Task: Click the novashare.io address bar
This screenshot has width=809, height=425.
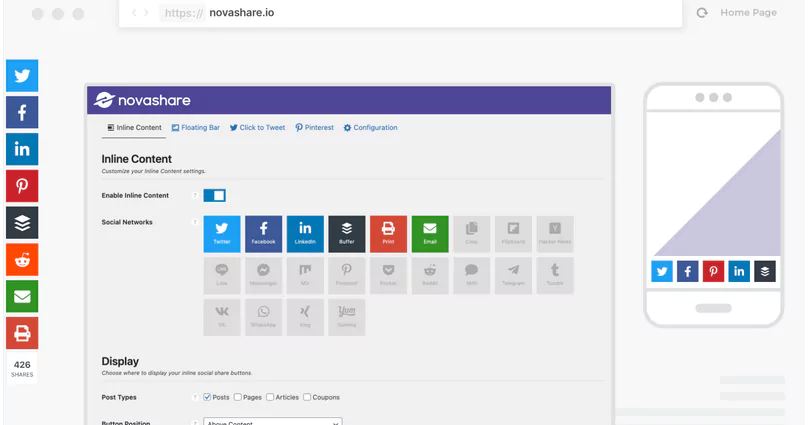Action: (400, 13)
